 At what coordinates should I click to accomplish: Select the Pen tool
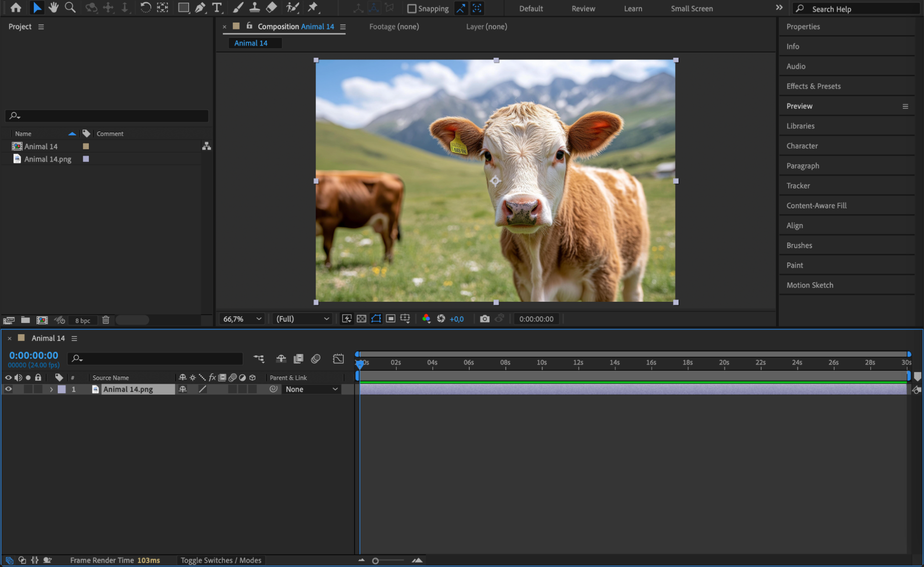coord(200,7)
